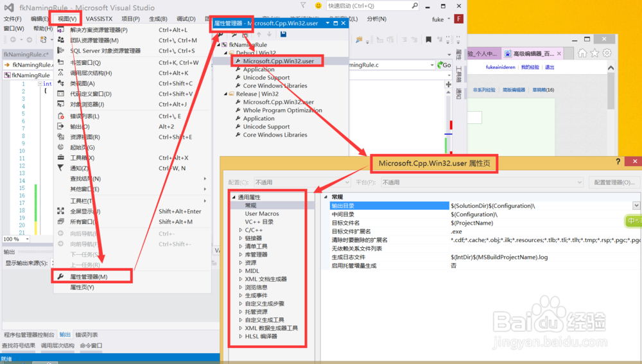Click the move-up arrow in Property Manager toolbar
This screenshot has height=364, width=642.
point(259,35)
